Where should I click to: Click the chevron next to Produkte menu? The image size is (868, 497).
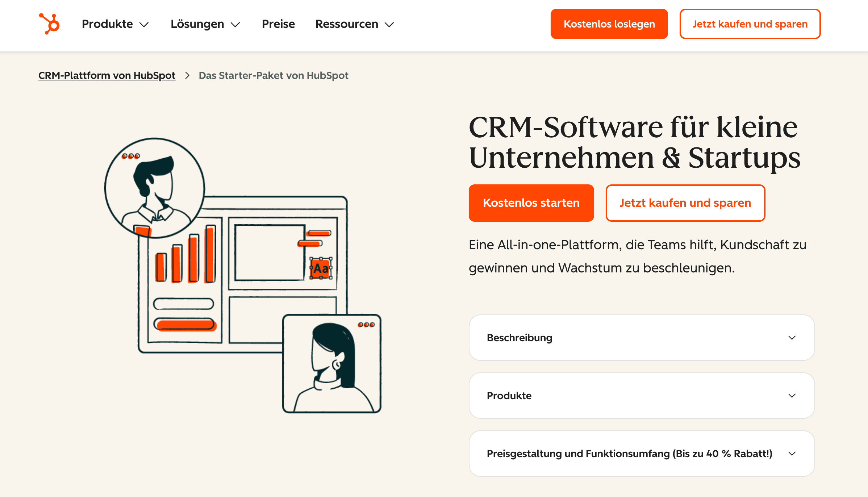click(144, 25)
